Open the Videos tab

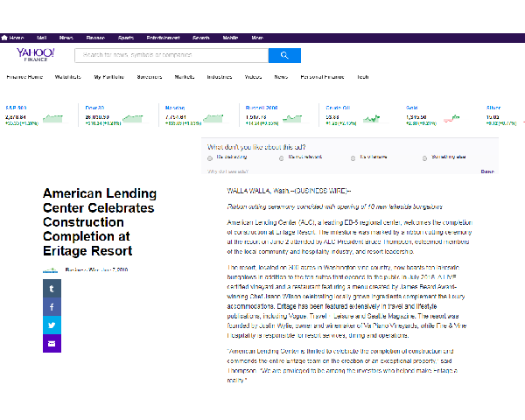tap(253, 77)
